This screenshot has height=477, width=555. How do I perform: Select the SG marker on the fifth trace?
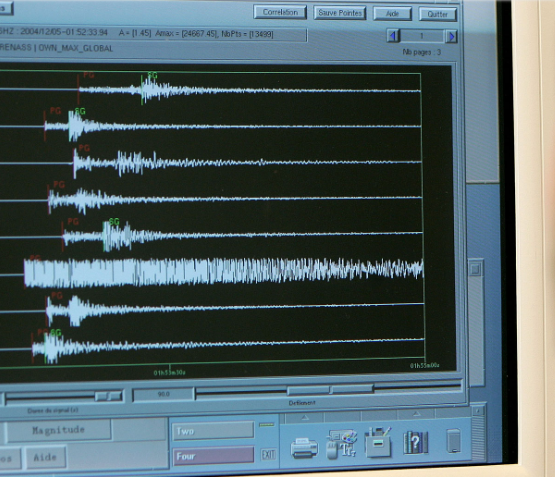tap(114, 222)
